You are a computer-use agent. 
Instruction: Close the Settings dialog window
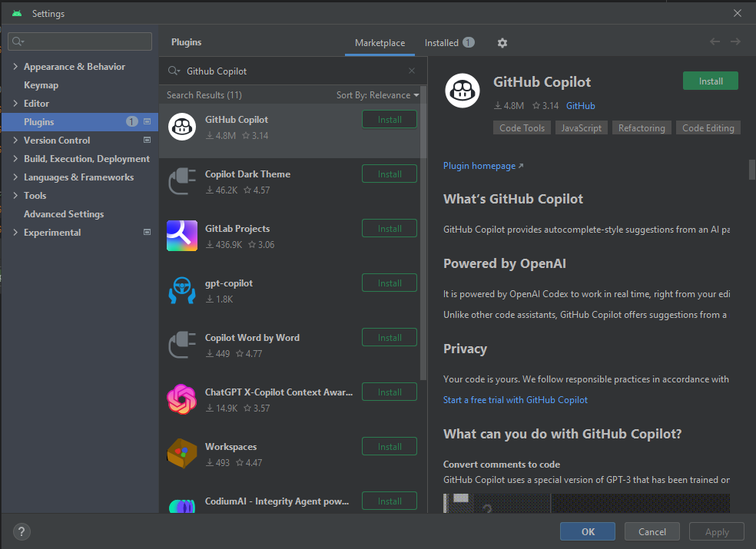pos(738,13)
